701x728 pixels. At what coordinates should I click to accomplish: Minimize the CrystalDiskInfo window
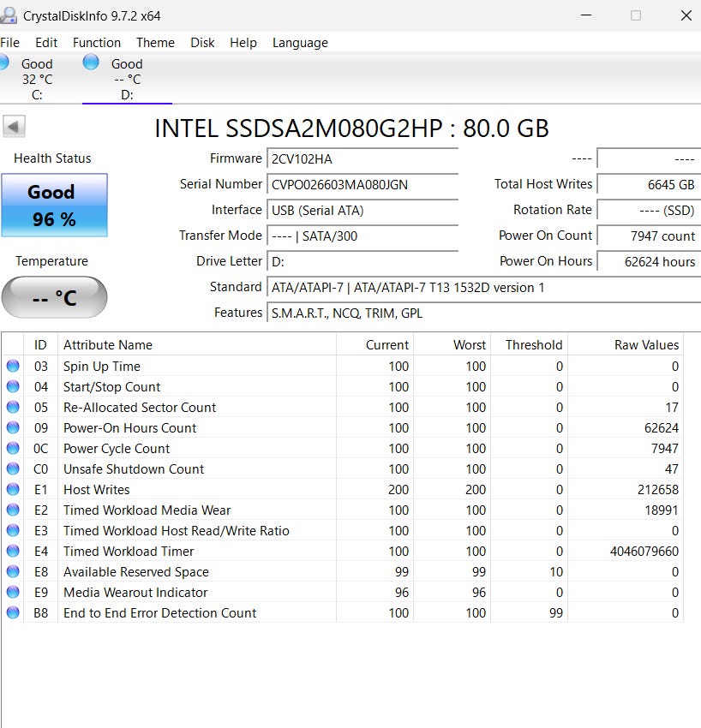(x=586, y=15)
